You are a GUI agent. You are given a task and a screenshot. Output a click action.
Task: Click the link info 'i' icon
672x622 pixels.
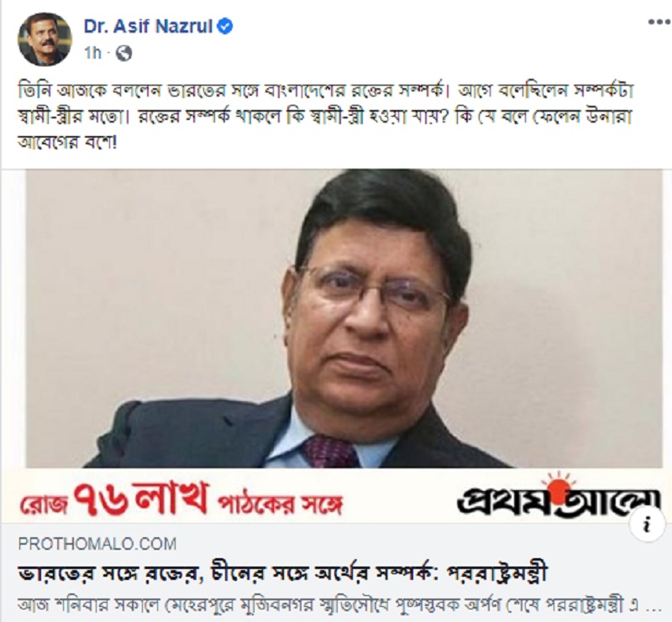click(x=647, y=524)
